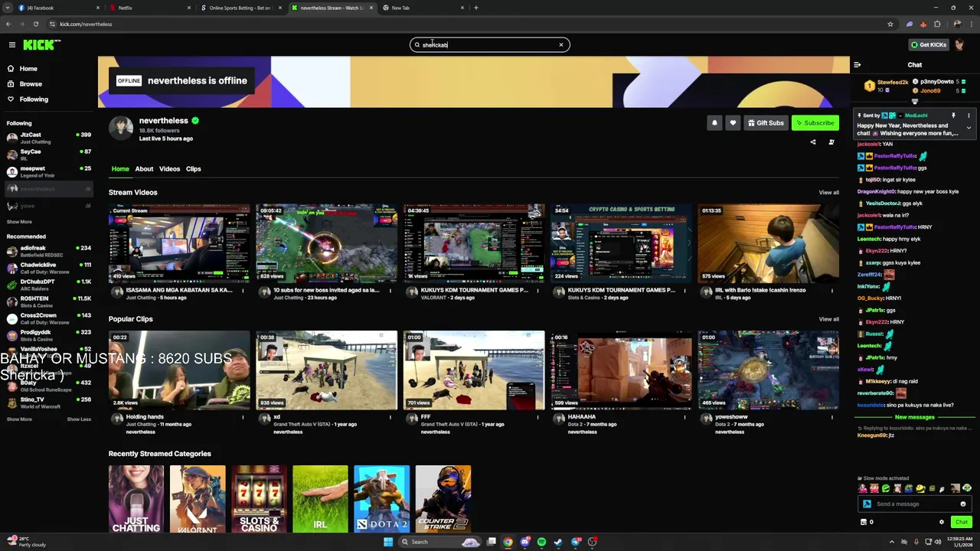Open the 04:39:45 VALORANT video thumbnail

[x=474, y=243]
